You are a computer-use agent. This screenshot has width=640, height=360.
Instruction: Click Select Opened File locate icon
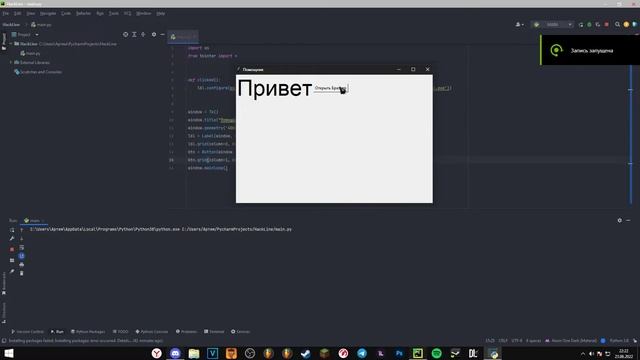tap(125, 35)
